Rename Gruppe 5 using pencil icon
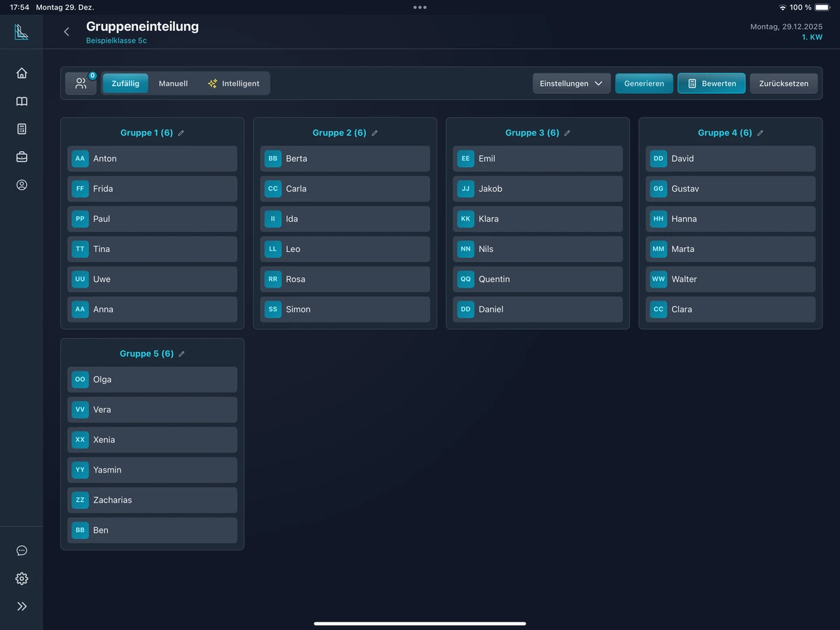Viewport: 840px width, 630px height. pyautogui.click(x=181, y=354)
